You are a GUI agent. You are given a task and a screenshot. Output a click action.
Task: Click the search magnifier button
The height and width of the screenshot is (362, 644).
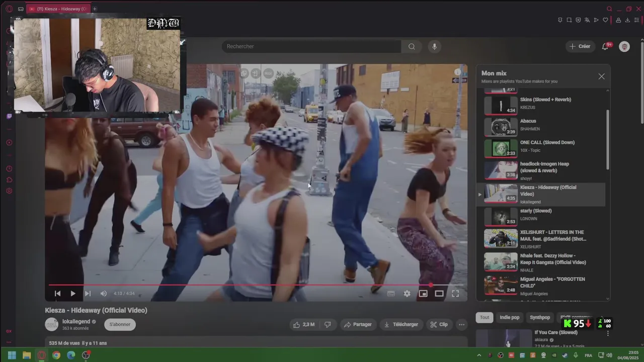pos(412,46)
